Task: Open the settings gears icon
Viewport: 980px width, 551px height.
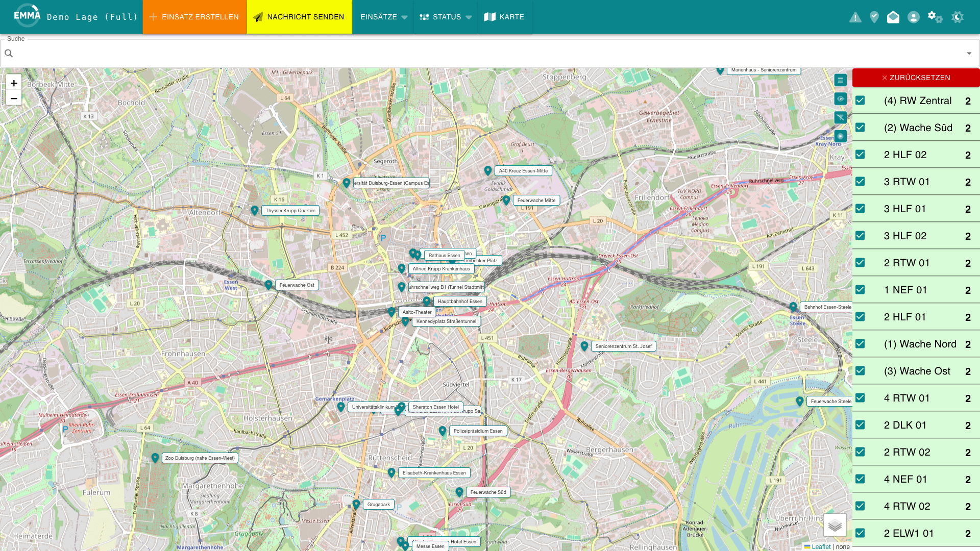Action: (x=935, y=17)
